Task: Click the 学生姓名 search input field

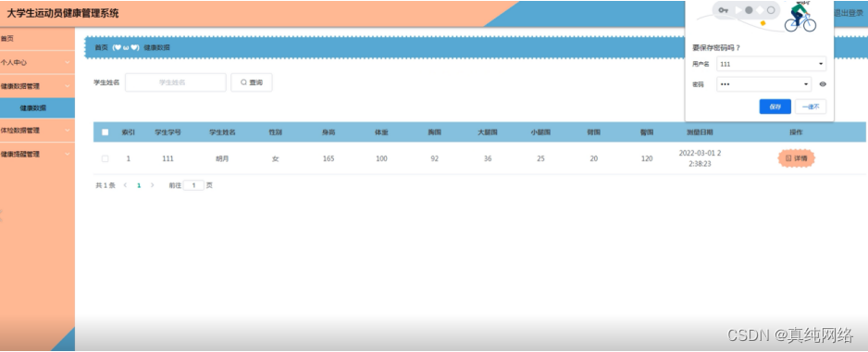Action: [176, 82]
